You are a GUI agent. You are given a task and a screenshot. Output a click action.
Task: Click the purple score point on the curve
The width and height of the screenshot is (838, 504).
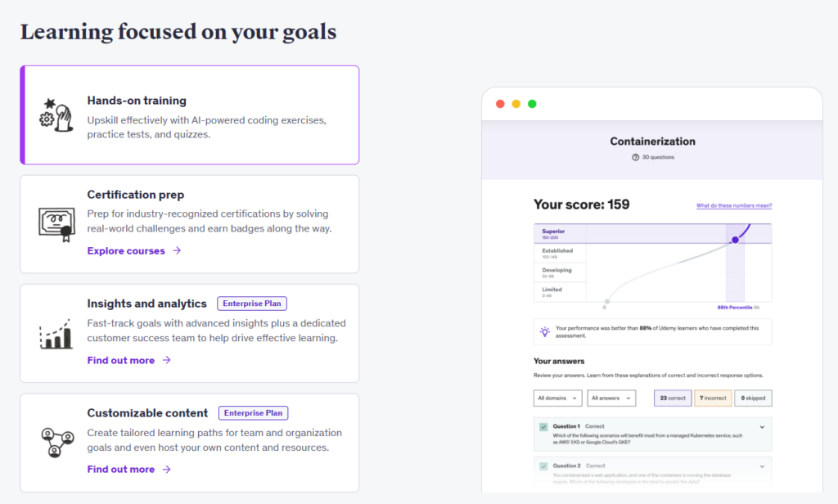(x=735, y=240)
